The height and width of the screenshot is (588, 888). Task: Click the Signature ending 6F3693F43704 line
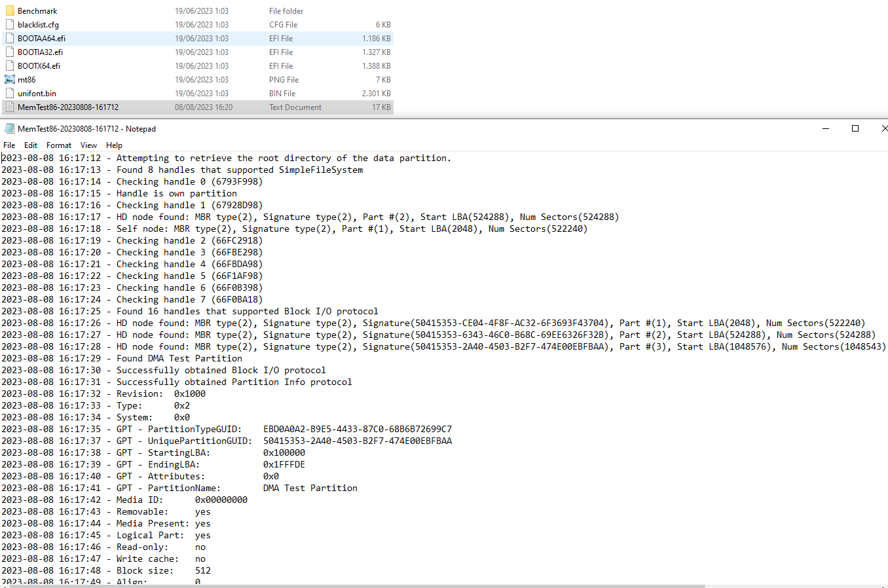coord(434,323)
